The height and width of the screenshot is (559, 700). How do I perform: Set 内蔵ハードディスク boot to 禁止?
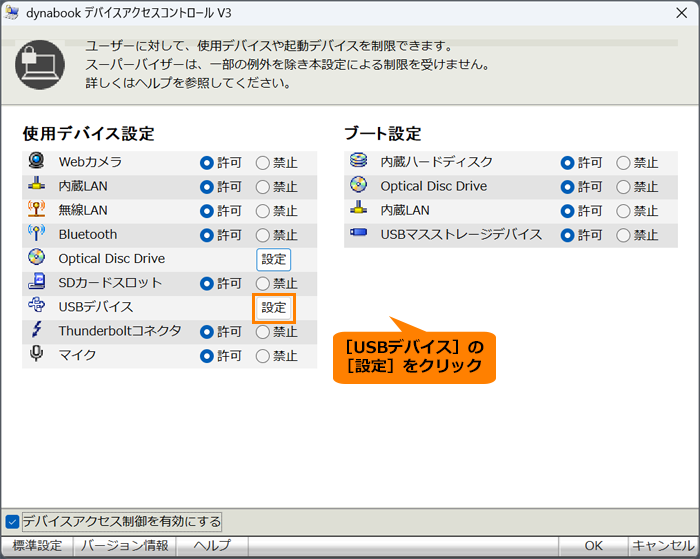[x=623, y=163]
